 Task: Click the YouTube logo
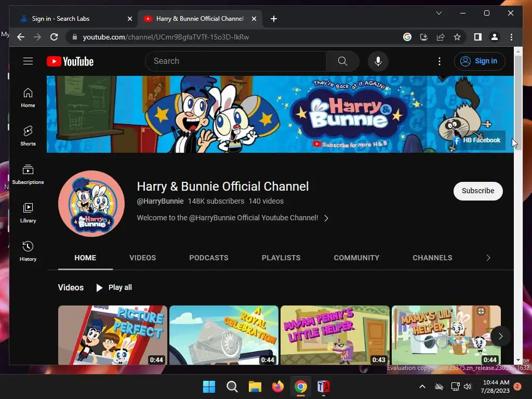click(x=70, y=61)
